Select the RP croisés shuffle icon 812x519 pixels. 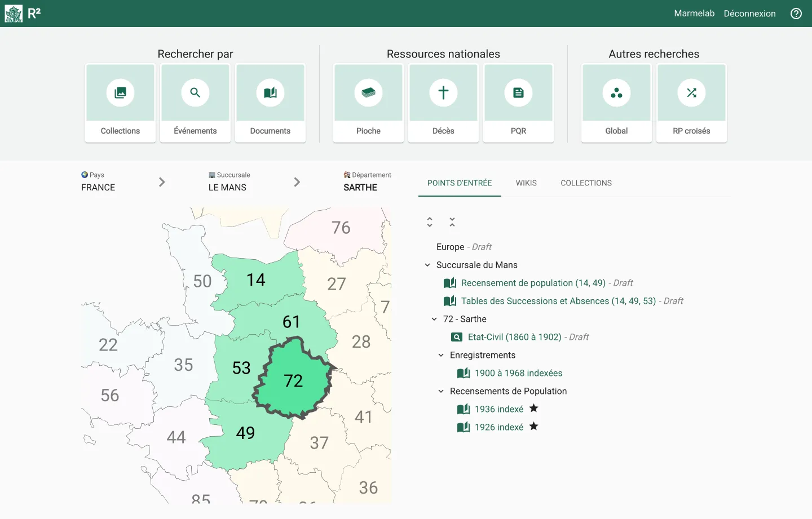(691, 93)
